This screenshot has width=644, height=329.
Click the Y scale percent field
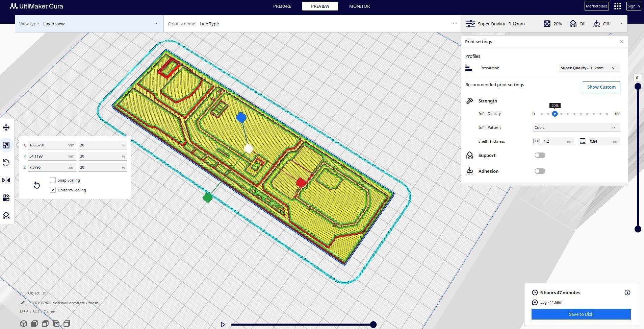click(x=103, y=156)
